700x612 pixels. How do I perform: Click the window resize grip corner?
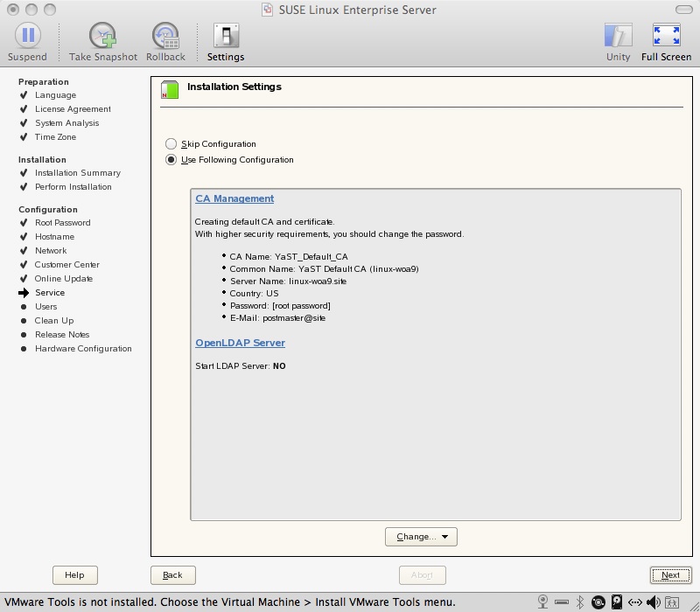click(x=693, y=605)
